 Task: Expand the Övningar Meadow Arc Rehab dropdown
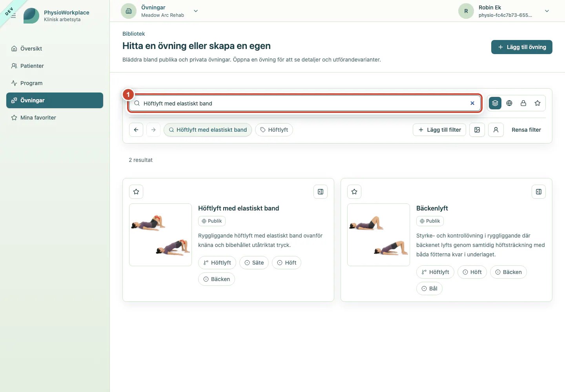pos(196,11)
